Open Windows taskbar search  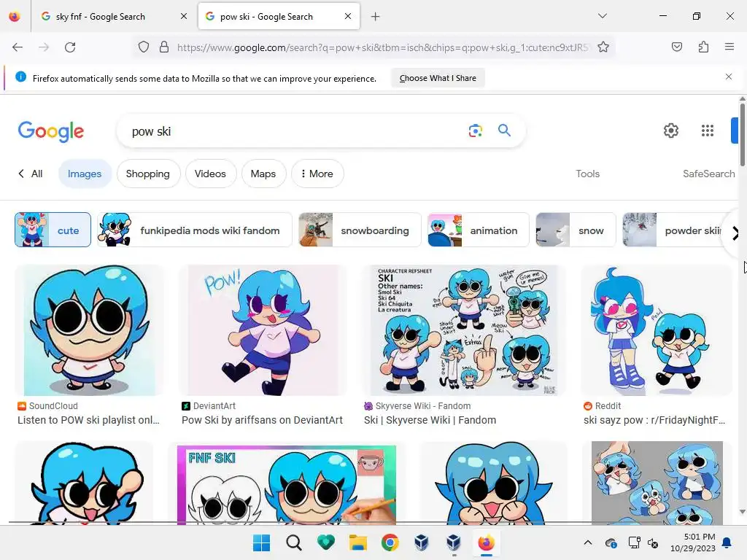293,542
